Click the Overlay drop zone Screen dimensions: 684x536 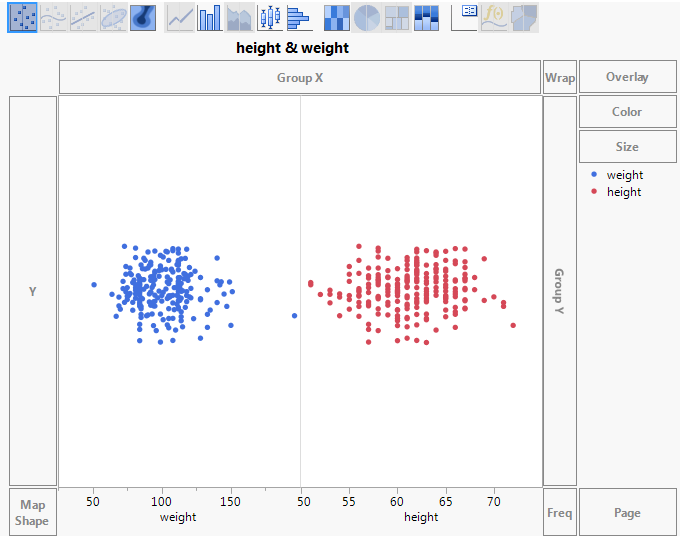click(627, 77)
